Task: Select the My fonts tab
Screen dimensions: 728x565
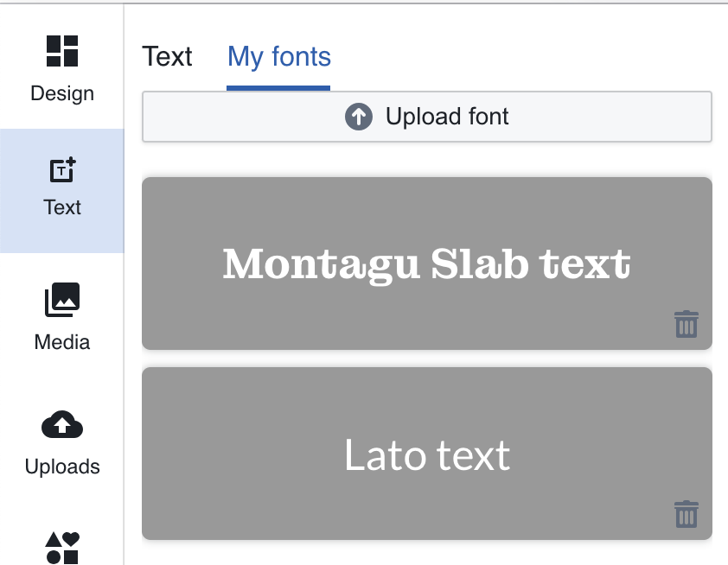Action: [x=278, y=56]
